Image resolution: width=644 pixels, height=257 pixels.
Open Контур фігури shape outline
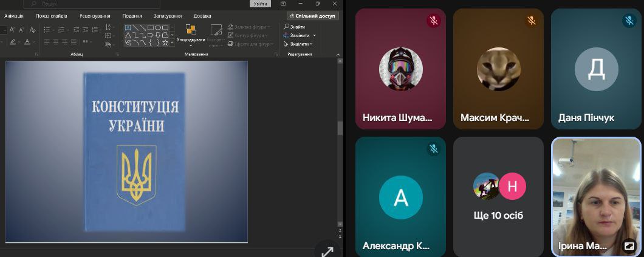pos(247,35)
